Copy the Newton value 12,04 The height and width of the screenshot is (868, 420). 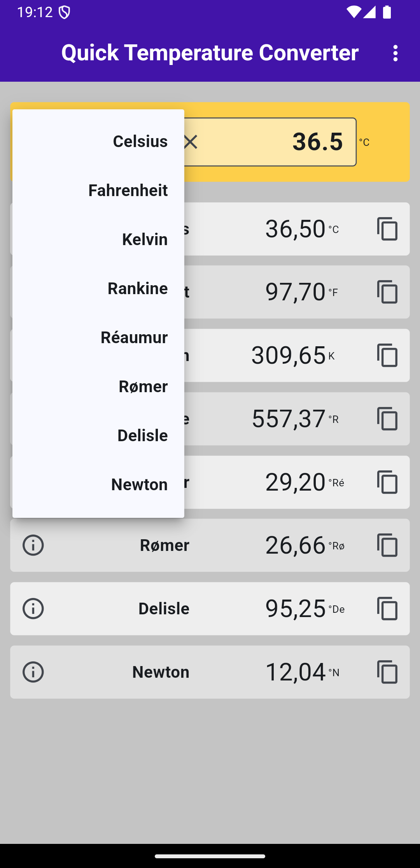click(x=387, y=672)
